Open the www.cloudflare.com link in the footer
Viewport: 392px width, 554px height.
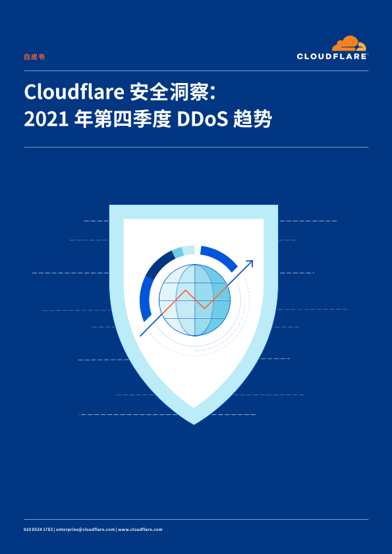140,529
